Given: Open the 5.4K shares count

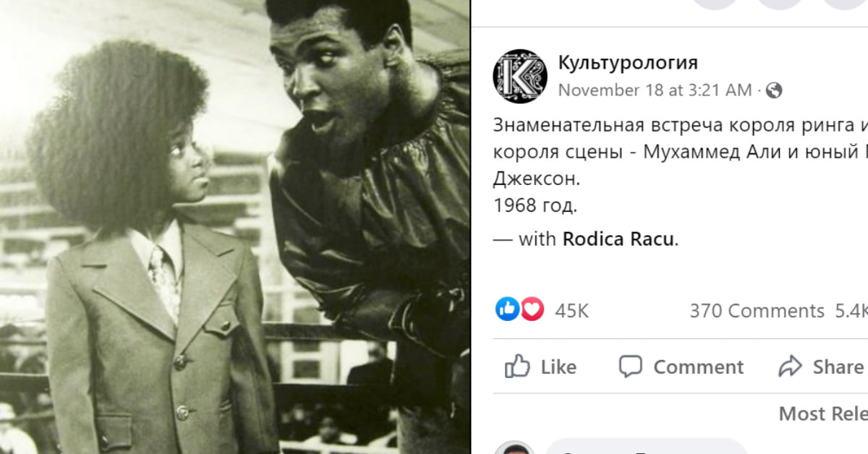Looking at the screenshot, I should 852,311.
